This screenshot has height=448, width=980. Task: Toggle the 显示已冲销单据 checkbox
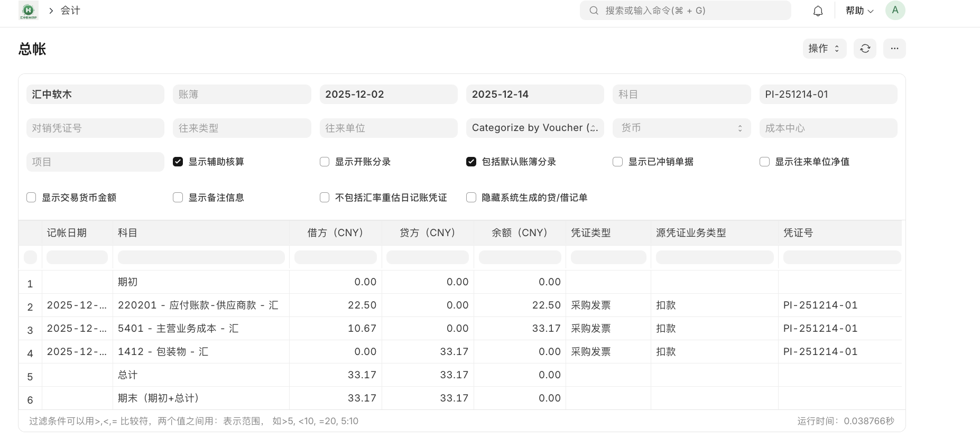[617, 162]
